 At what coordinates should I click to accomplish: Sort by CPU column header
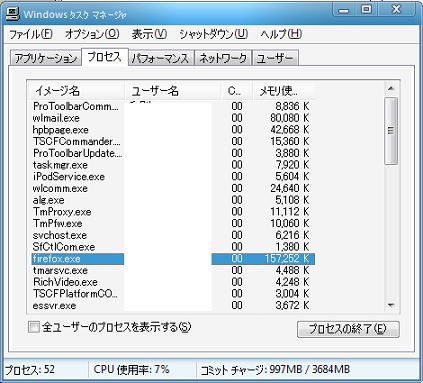[237, 90]
